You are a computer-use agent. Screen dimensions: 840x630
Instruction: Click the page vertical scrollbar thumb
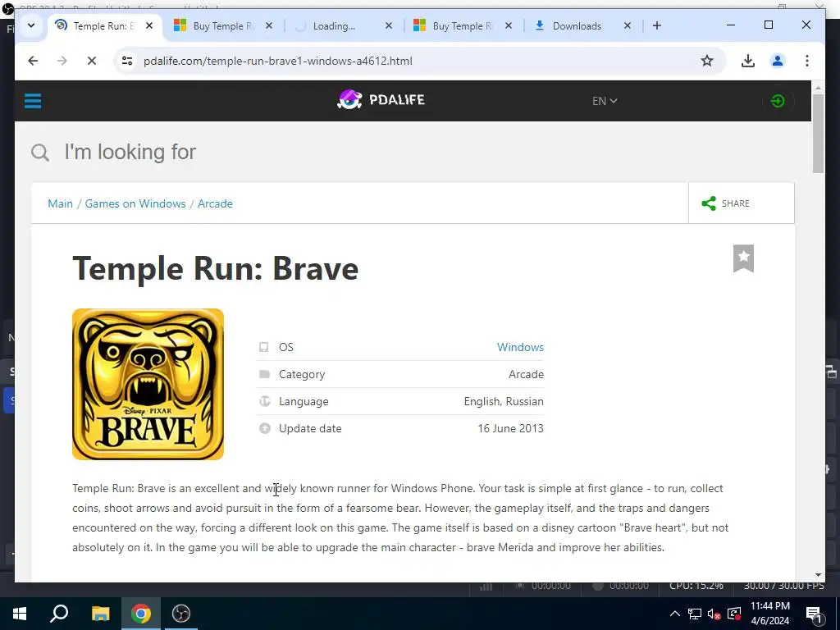(818, 133)
